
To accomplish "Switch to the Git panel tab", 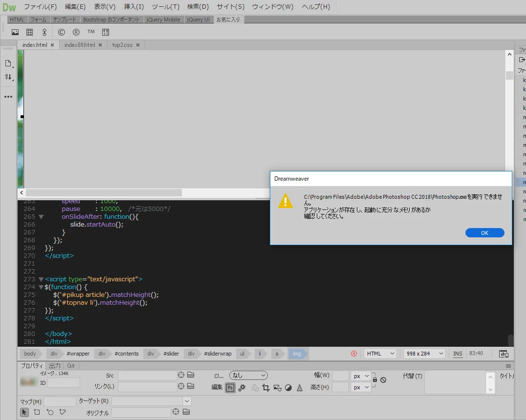I will point(71,366).
